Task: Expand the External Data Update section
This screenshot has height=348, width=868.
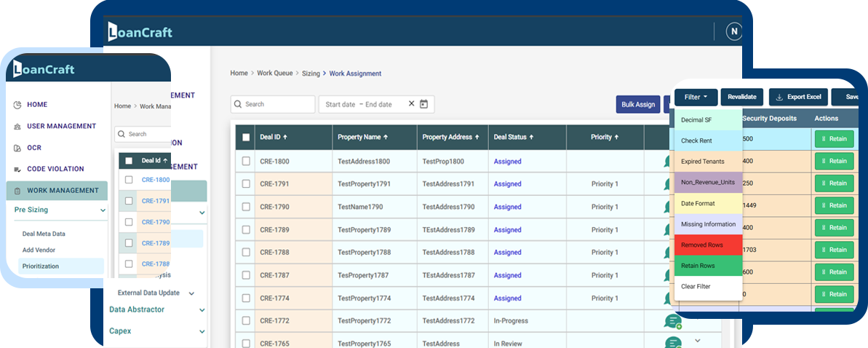Action: [x=191, y=293]
